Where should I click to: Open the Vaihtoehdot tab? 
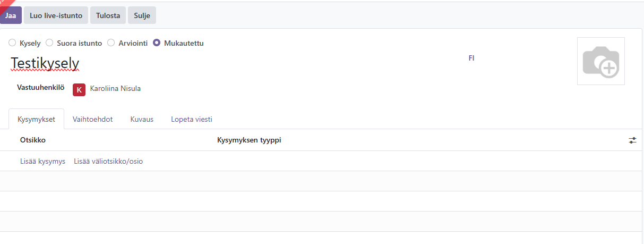(x=92, y=119)
